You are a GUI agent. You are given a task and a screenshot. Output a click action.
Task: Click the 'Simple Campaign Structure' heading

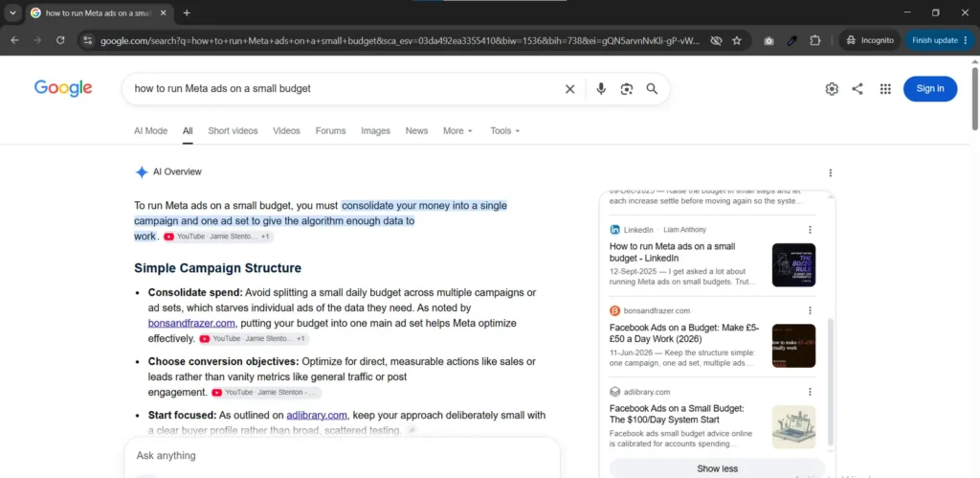217,268
